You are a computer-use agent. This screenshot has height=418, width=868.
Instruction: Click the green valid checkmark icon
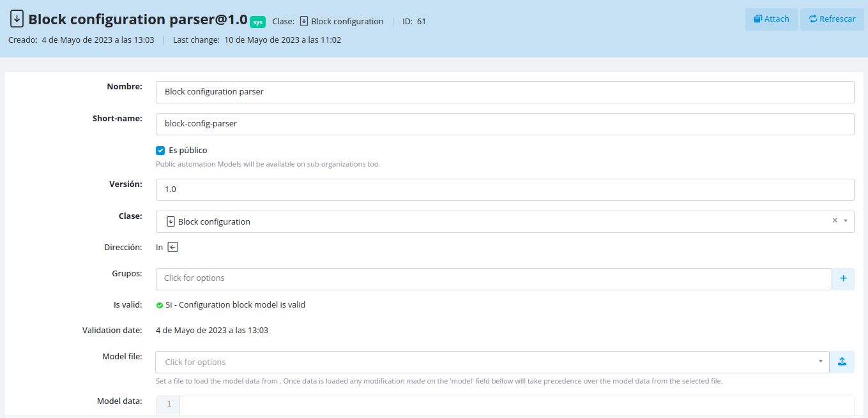tap(160, 305)
